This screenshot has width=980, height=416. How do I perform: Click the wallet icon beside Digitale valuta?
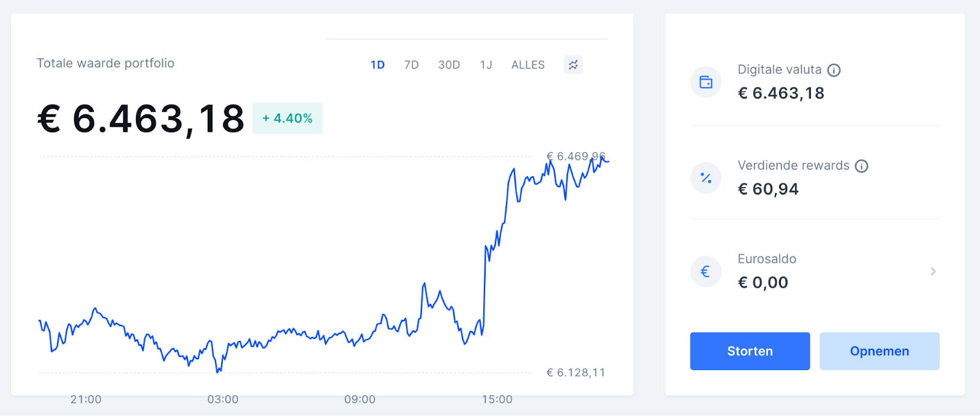pyautogui.click(x=706, y=82)
